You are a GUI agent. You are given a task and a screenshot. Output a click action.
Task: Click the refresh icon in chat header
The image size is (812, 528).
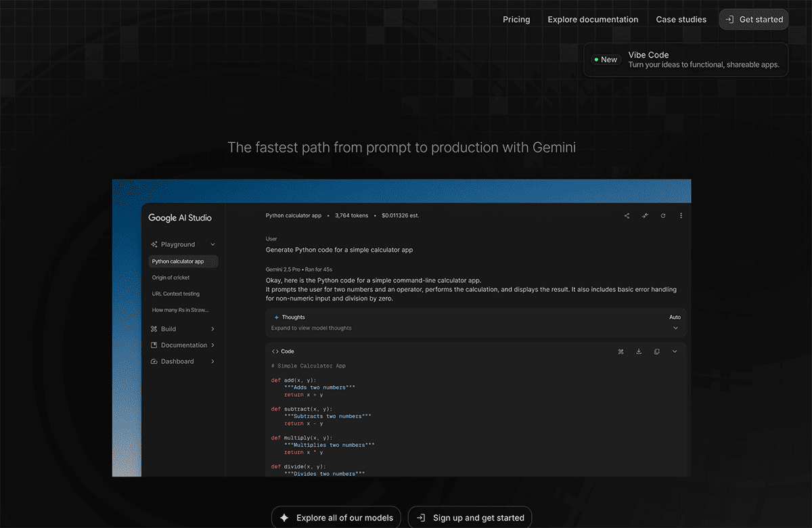pos(663,216)
